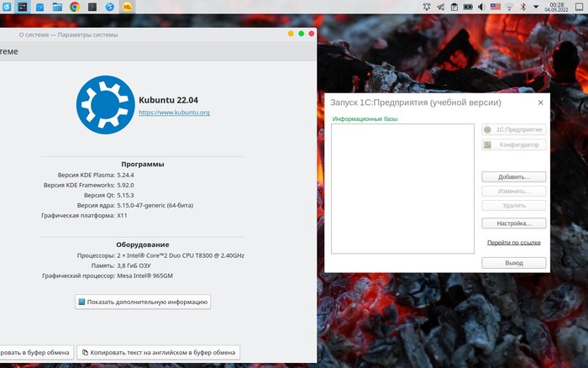The image size is (588, 368).
Task: Minimize the System Settings window
Action: 291,34
